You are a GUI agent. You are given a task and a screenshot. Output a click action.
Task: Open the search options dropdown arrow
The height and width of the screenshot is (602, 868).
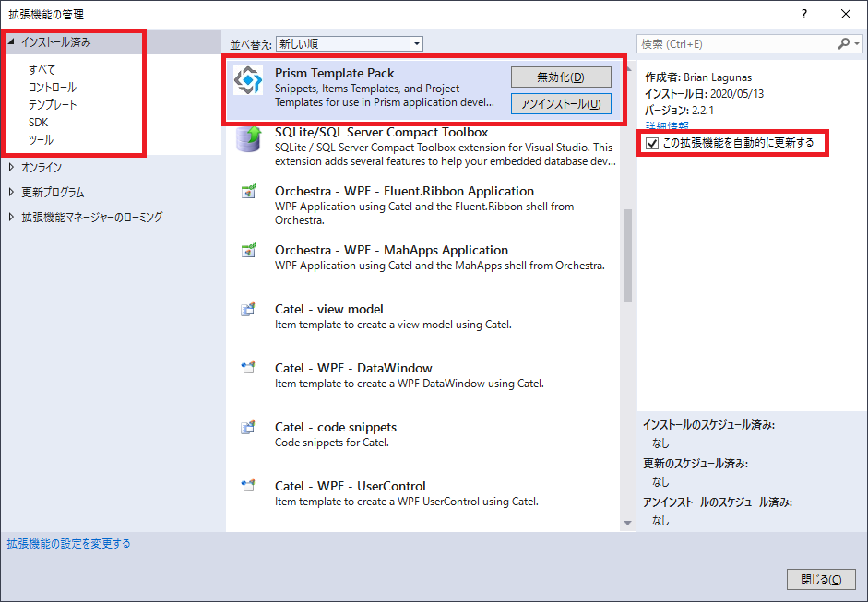coord(857,43)
